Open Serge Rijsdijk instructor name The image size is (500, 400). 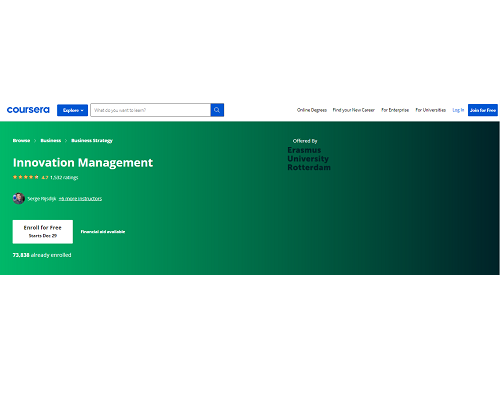tap(42, 199)
